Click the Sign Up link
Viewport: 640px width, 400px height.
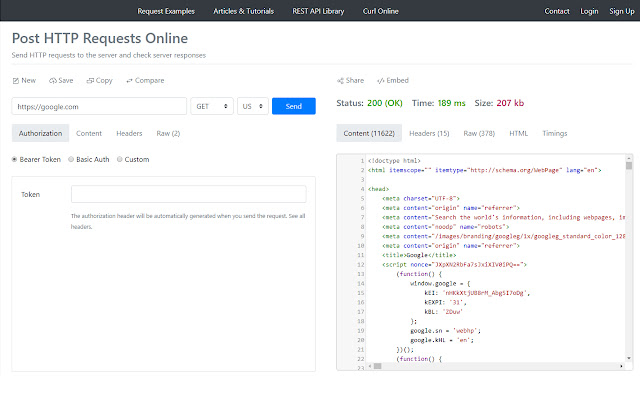click(x=622, y=11)
